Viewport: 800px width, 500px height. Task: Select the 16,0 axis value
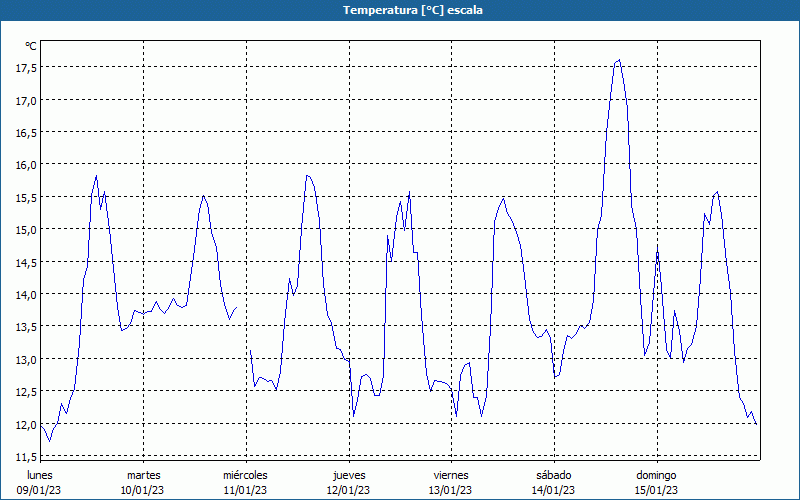(x=26, y=165)
